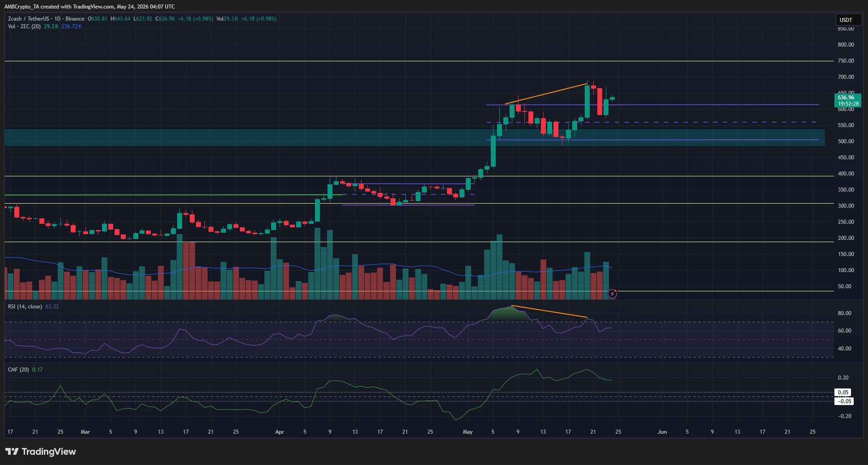Image resolution: width=868 pixels, height=465 pixels.
Task: Click the 636.96 current price label
Action: (x=846, y=98)
